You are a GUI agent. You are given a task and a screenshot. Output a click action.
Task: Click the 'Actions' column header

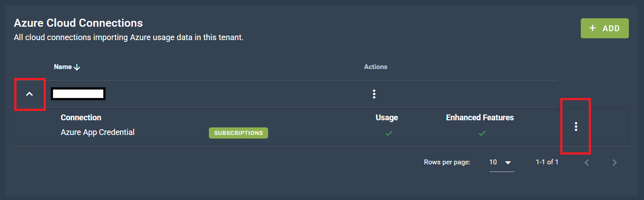(x=376, y=67)
